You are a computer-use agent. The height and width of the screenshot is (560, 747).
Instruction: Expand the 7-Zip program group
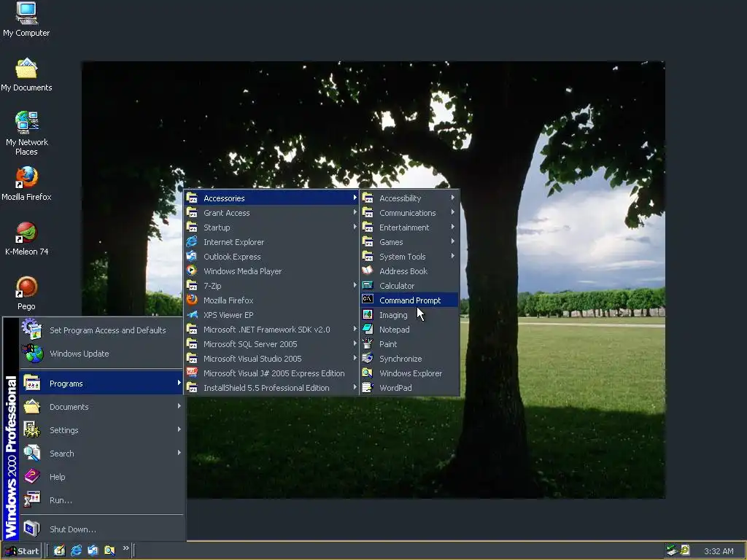pyautogui.click(x=271, y=286)
